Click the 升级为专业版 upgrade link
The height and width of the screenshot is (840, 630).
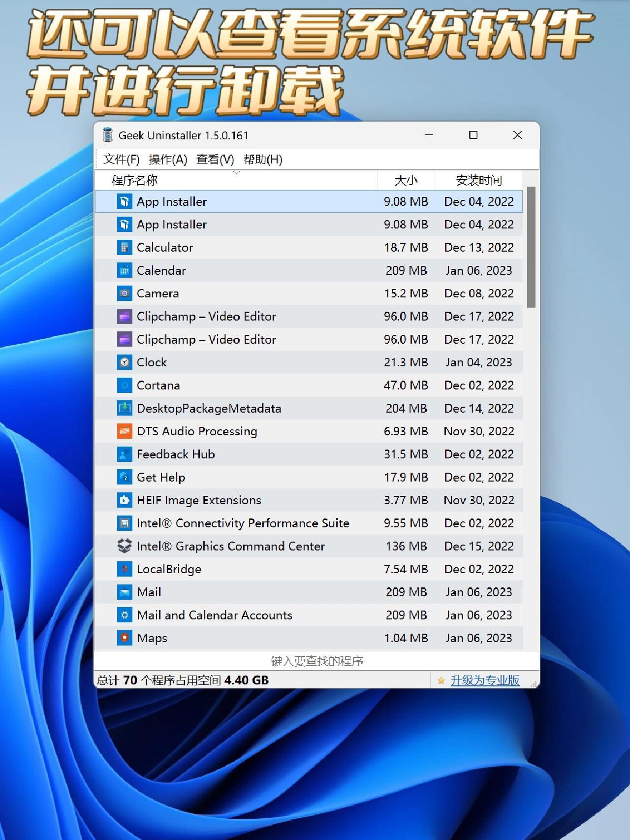coord(485,680)
